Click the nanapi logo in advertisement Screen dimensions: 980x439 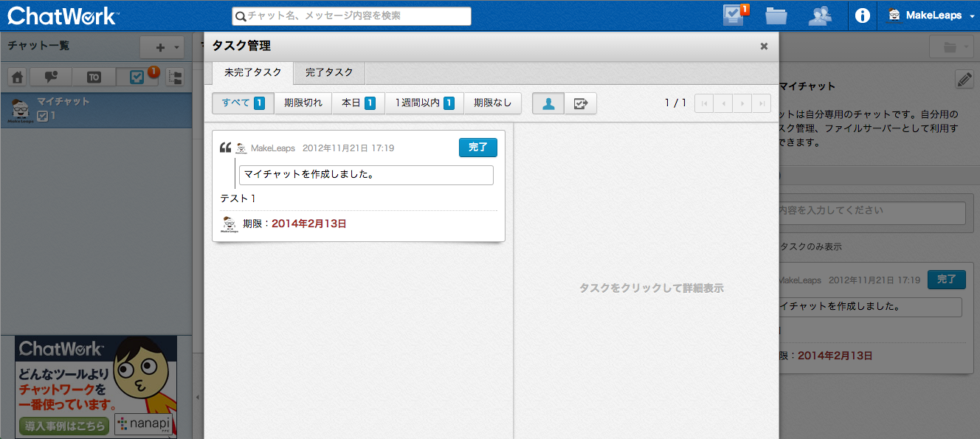tap(143, 424)
